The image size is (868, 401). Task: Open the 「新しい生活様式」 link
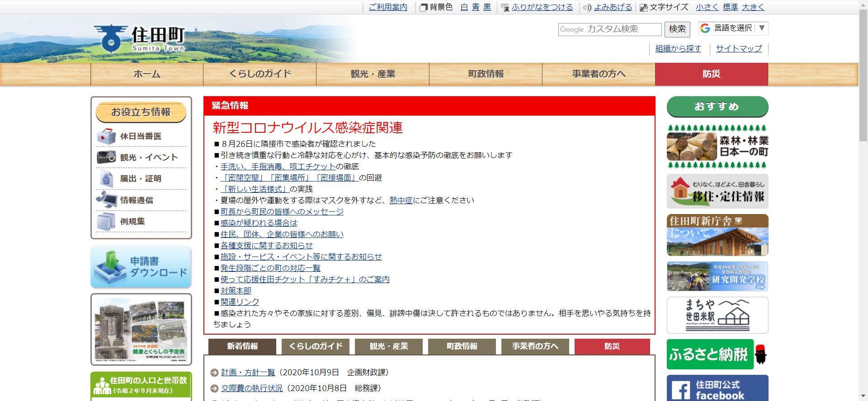[255, 189]
